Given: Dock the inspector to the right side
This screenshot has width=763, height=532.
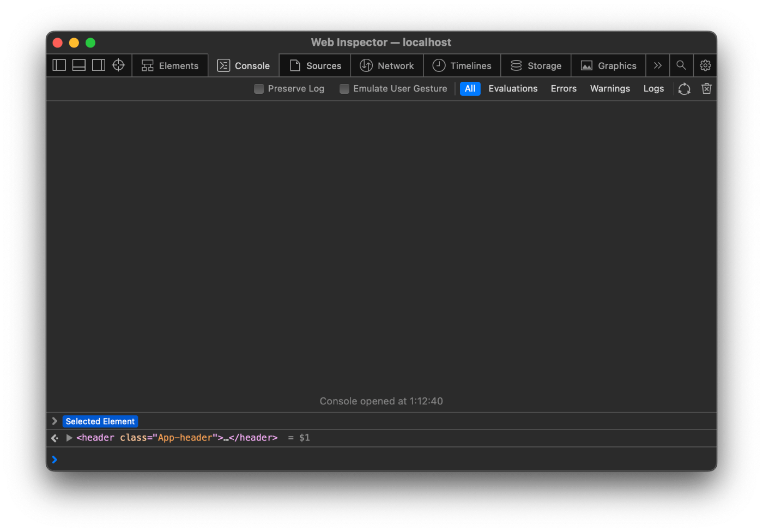Looking at the screenshot, I should (x=99, y=65).
